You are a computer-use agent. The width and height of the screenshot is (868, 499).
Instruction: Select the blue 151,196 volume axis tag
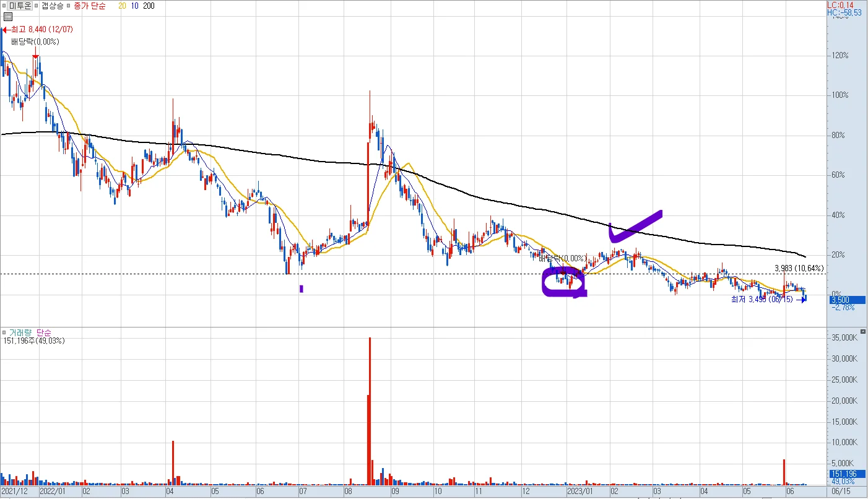tap(846, 474)
